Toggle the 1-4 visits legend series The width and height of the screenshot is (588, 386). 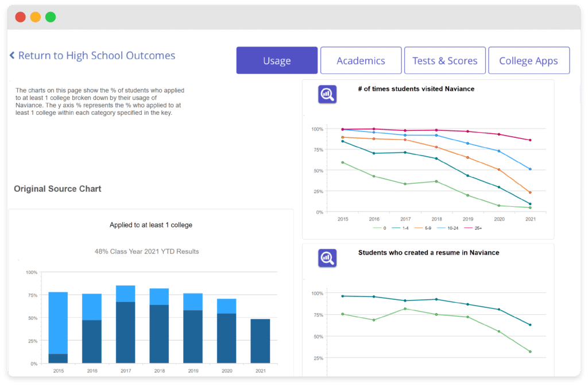400,228
